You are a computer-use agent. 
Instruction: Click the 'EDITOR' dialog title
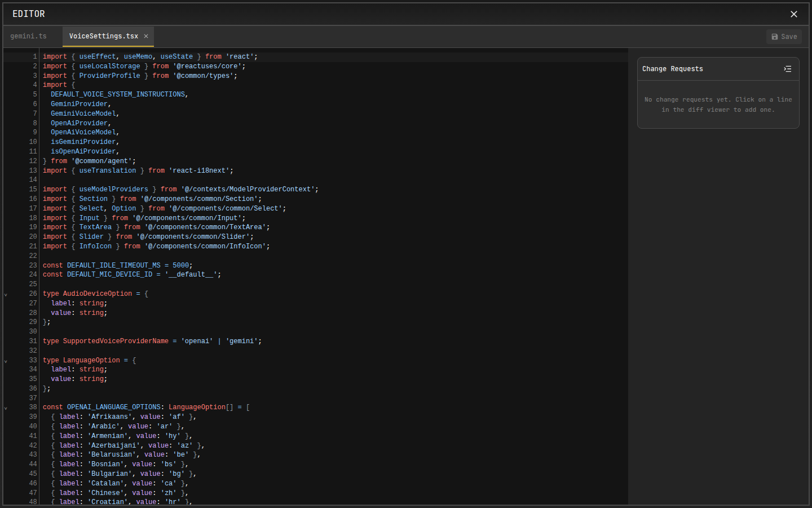coord(29,14)
